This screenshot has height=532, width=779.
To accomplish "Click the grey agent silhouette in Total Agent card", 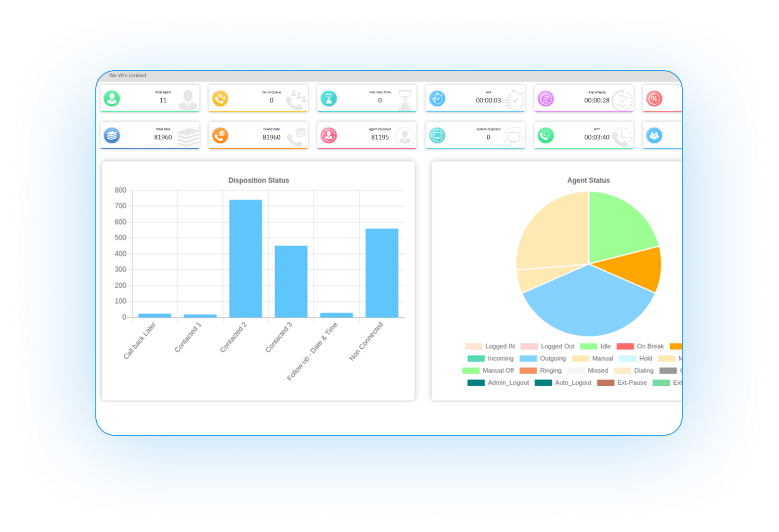I will coord(188,100).
